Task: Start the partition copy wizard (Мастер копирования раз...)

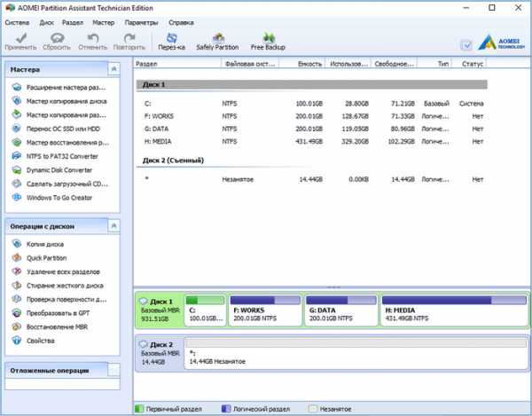Action: click(x=59, y=115)
